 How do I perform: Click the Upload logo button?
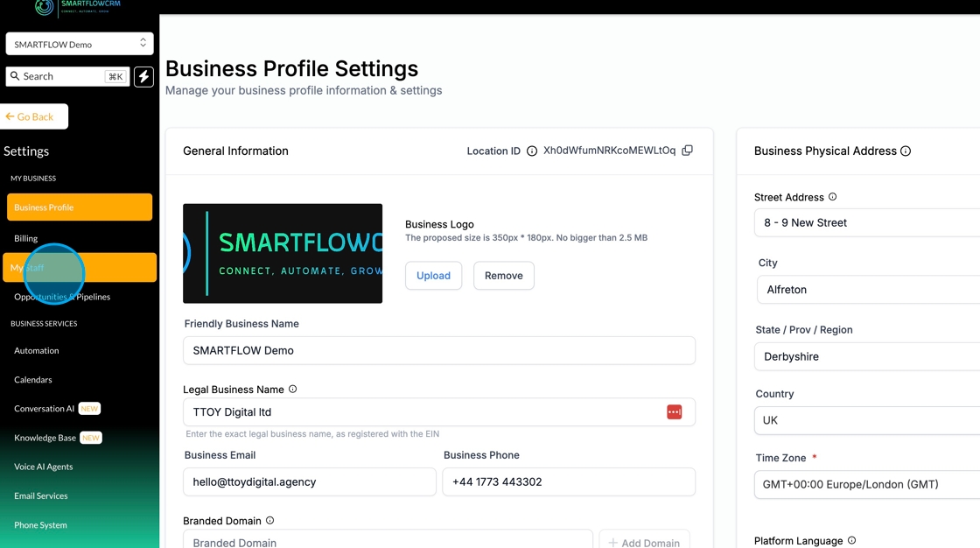433,276
